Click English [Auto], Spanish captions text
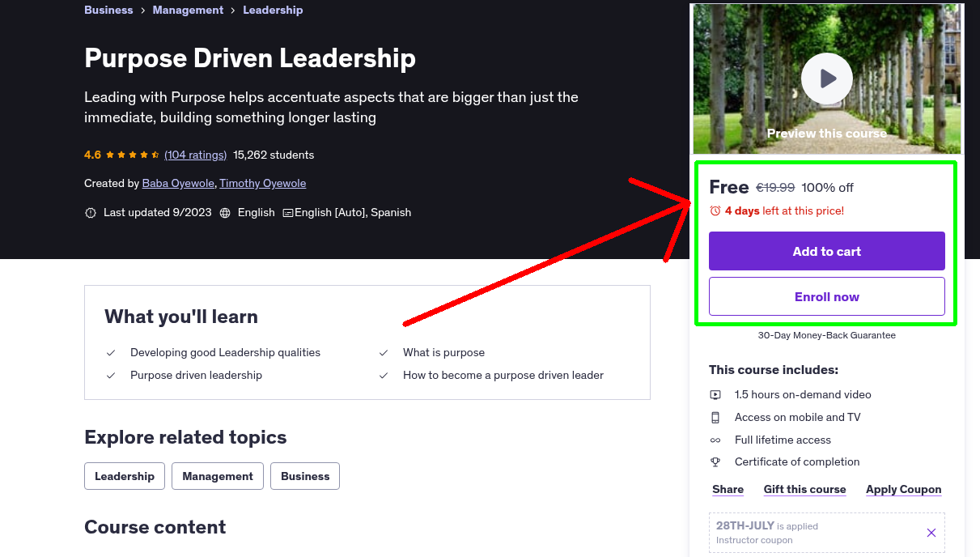Image resolution: width=980 pixels, height=557 pixels. 353,213
